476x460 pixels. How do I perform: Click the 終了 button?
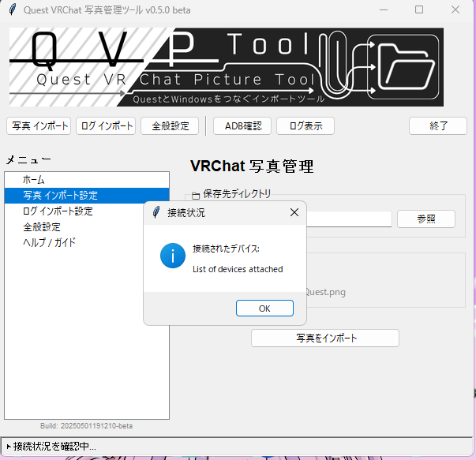pos(438,125)
